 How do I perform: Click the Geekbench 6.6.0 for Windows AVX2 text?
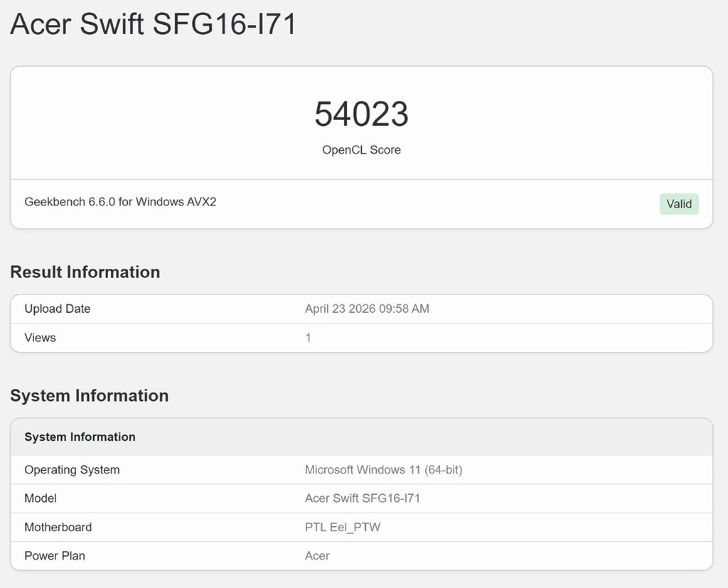[x=119, y=202]
